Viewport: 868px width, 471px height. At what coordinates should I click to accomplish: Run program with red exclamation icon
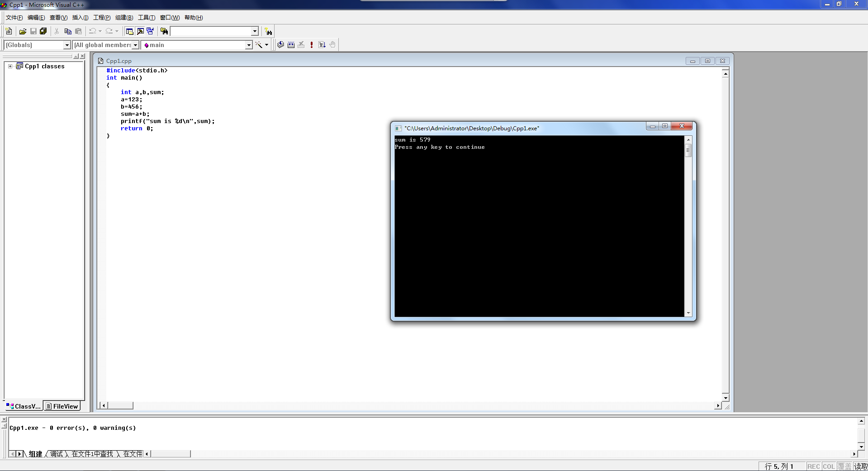[312, 45]
